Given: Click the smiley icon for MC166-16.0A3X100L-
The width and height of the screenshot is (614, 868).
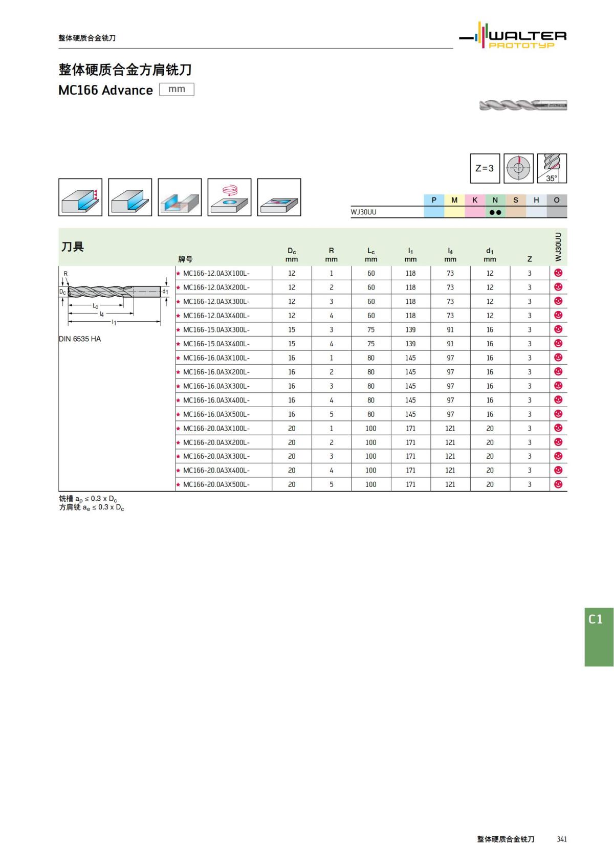Looking at the screenshot, I should 558,358.
